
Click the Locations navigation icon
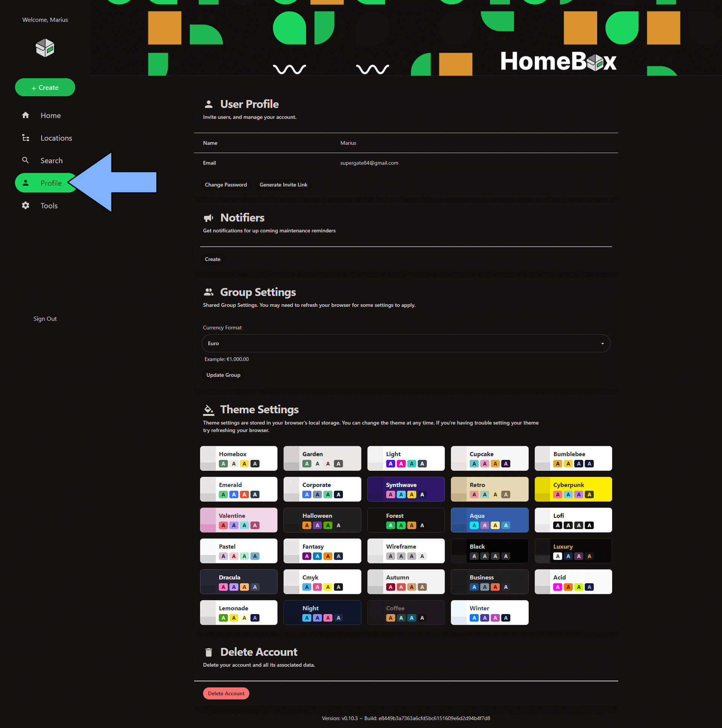(24, 138)
